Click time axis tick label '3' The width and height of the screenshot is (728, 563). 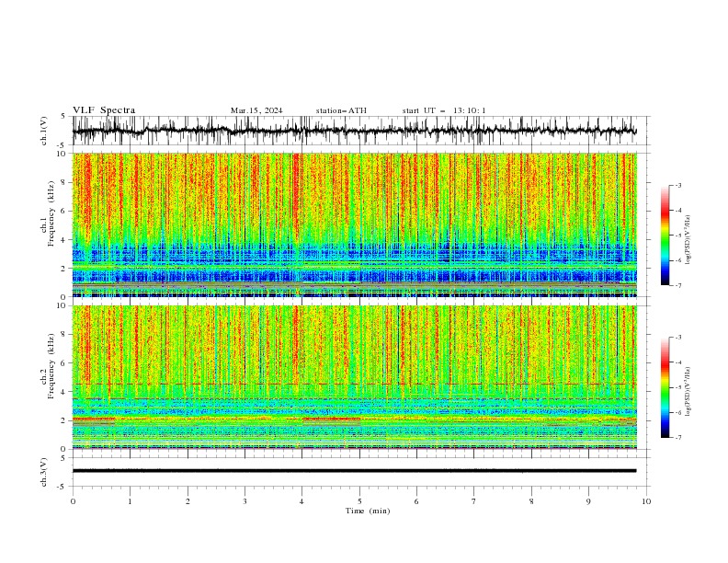[245, 501]
